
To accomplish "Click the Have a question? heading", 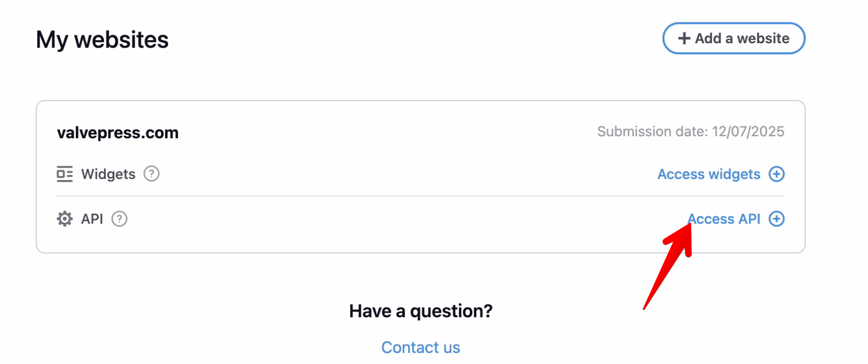I will [x=421, y=311].
